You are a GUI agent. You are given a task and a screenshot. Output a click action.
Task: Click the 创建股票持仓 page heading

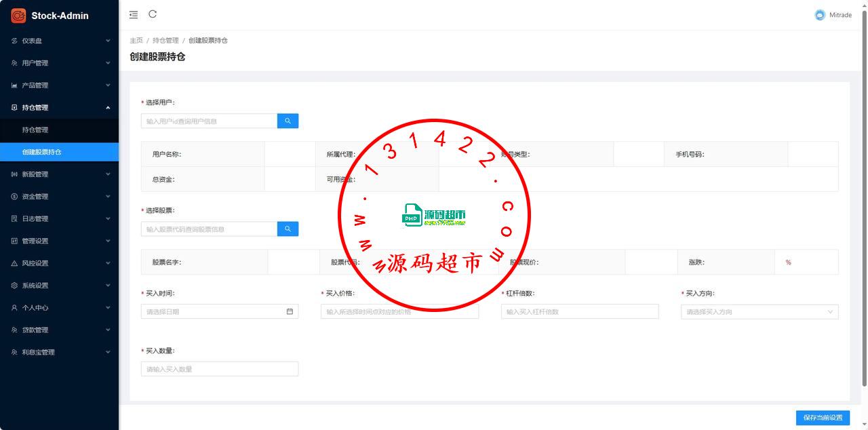157,57
